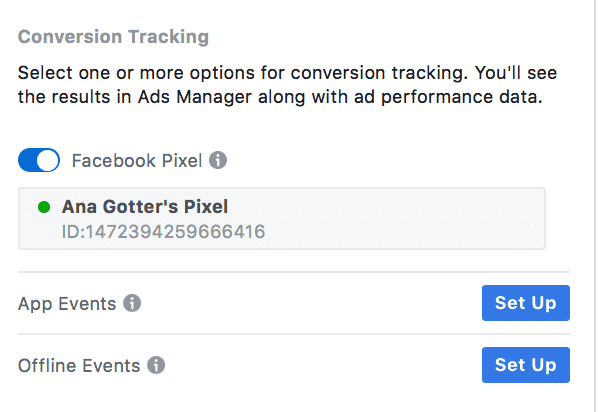This screenshot has height=412, width=598.
Task: Click the App Events label
Action: [x=67, y=304]
